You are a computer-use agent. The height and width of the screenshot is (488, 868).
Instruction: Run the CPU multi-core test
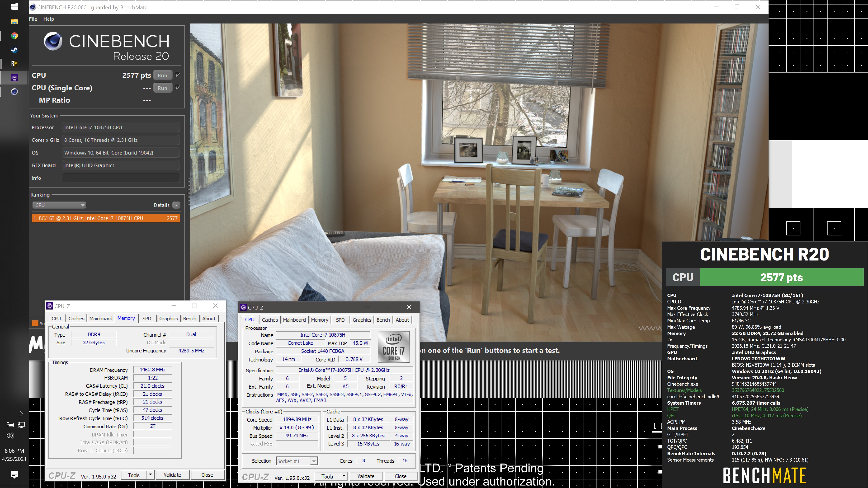(163, 75)
